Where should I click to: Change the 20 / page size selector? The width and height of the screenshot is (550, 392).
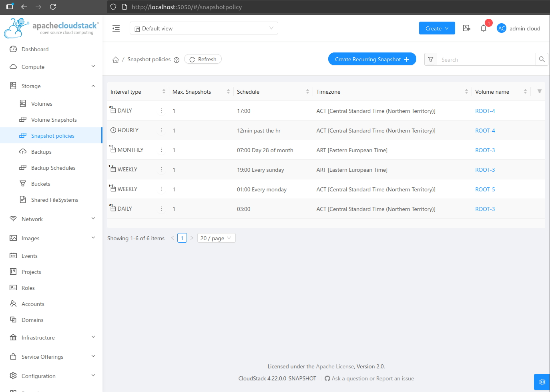coord(216,238)
